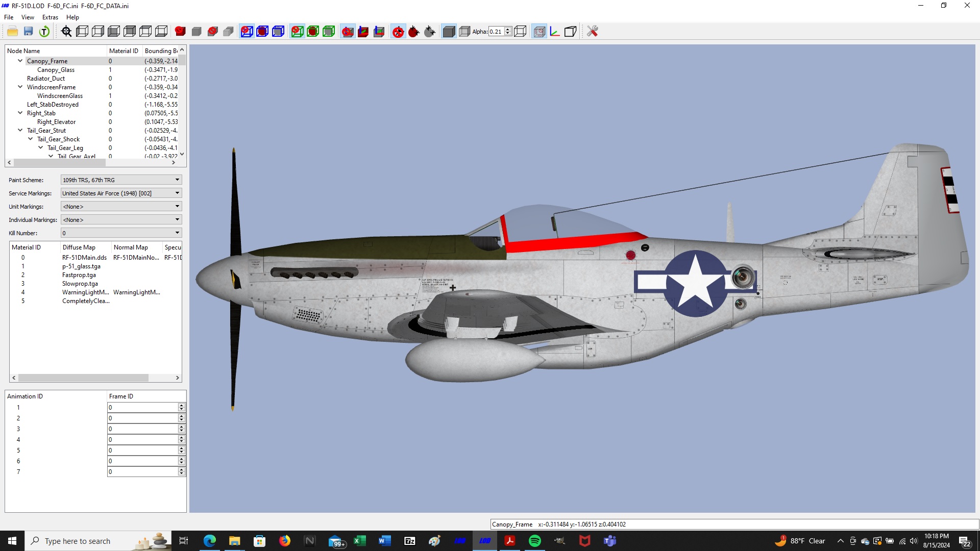This screenshot has height=551, width=980.
Task: Toggle the axis cube with prohibition sign
Action: tap(348, 32)
